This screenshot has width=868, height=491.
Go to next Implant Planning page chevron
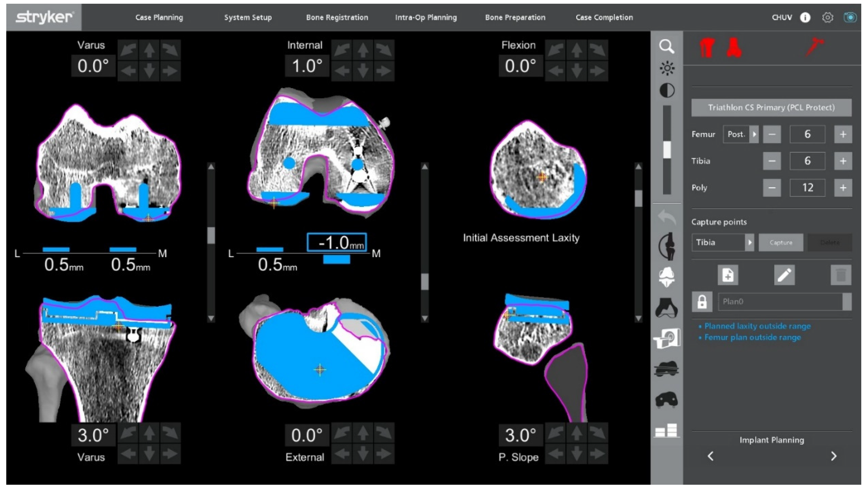(834, 456)
